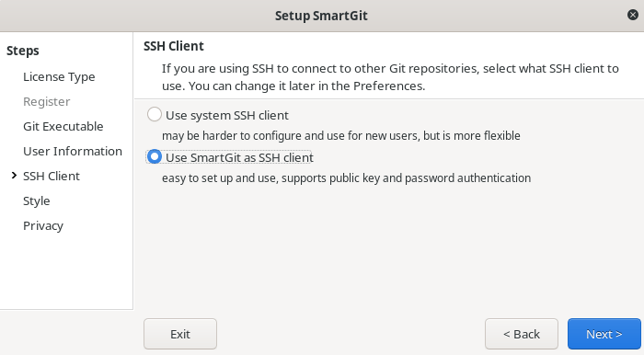Screen dimensions: 644x355
Task: Click the Setup SmartGit title bar
Action: 321,16
